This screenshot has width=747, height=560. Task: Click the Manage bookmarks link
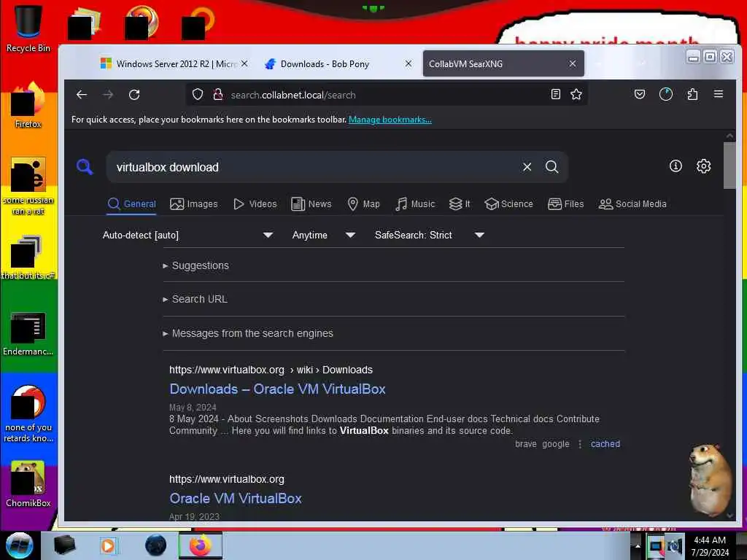pyautogui.click(x=390, y=120)
